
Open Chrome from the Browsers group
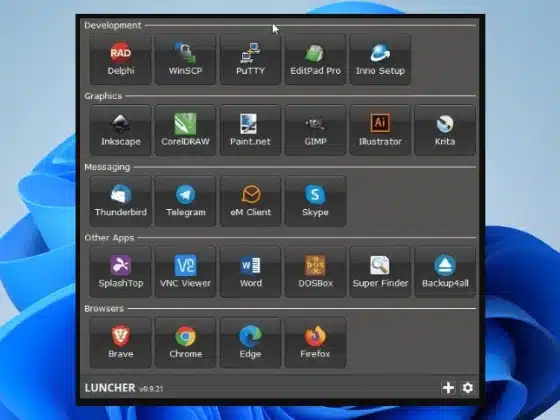(x=185, y=342)
